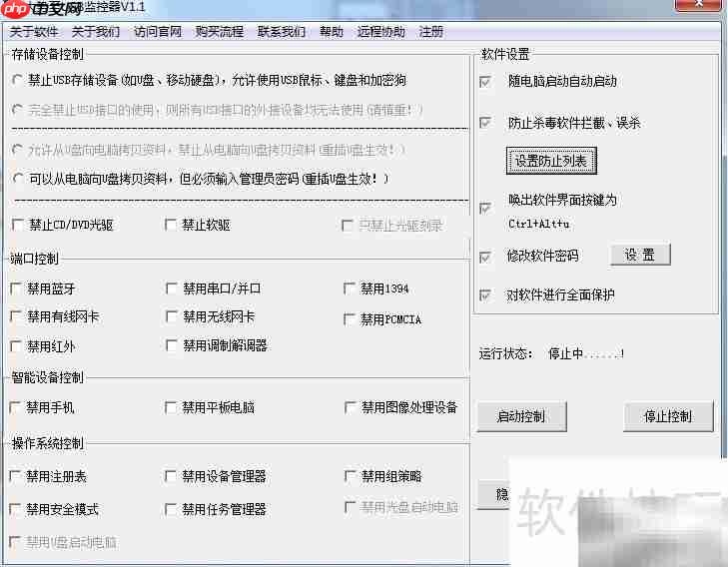Select 允许从U盘向电脑拷贝资料 radio option
The width and height of the screenshot is (728, 567).
[17, 150]
